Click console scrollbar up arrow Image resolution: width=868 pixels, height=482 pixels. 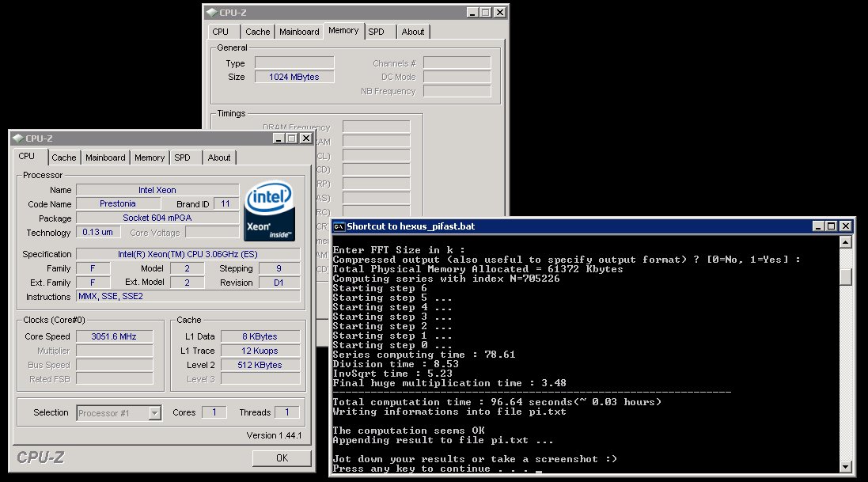point(845,242)
